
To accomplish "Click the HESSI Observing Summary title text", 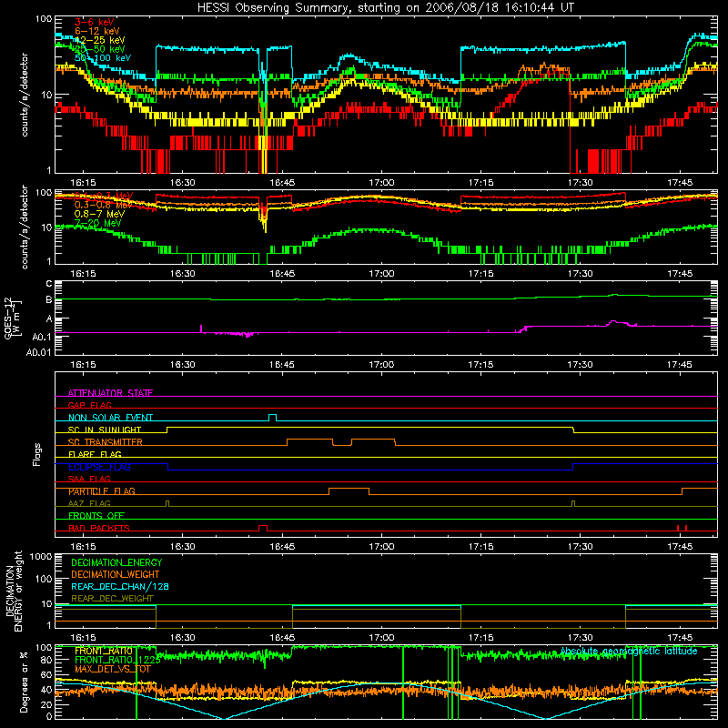I will (385, 8).
